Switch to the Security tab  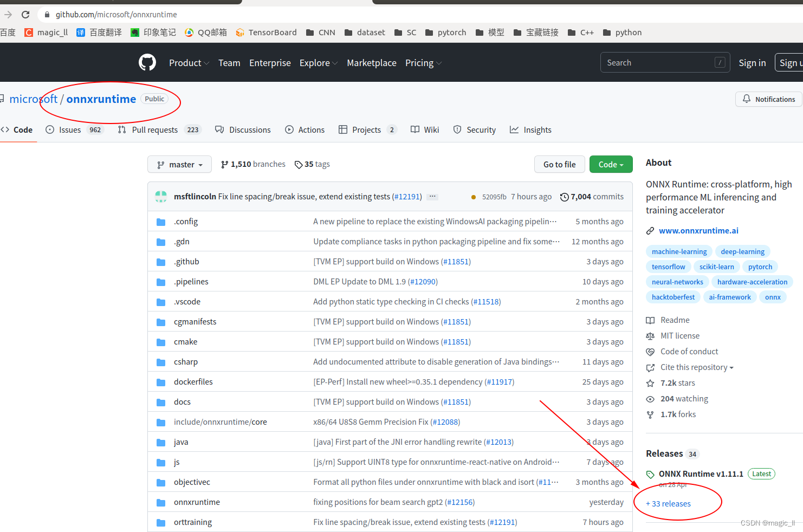pyautogui.click(x=475, y=130)
